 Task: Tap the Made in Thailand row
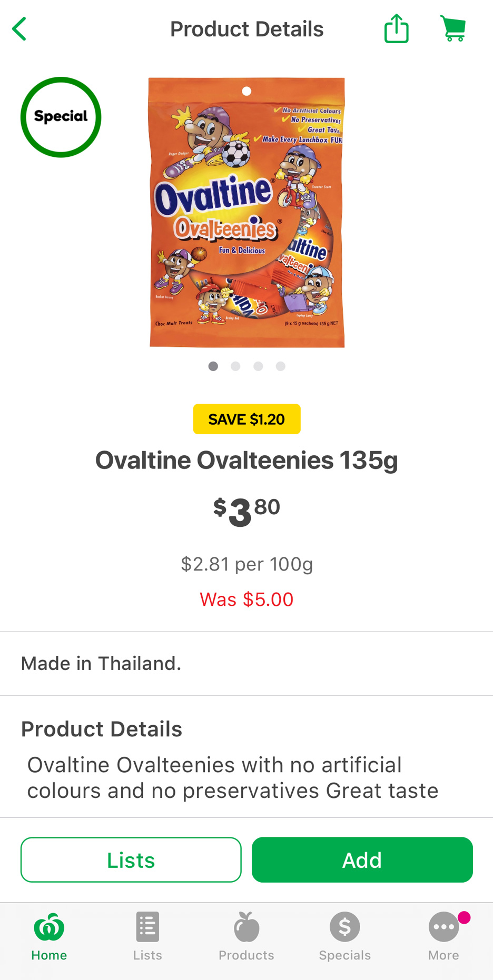click(246, 664)
